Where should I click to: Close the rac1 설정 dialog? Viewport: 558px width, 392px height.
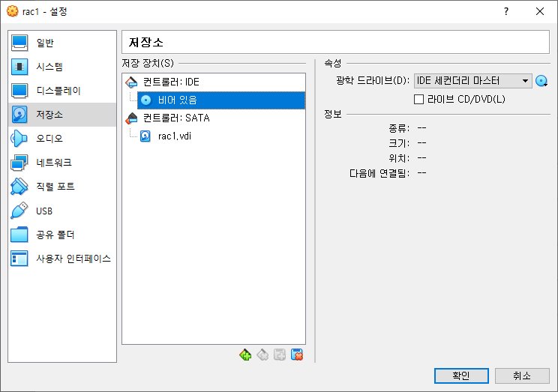click(x=540, y=11)
